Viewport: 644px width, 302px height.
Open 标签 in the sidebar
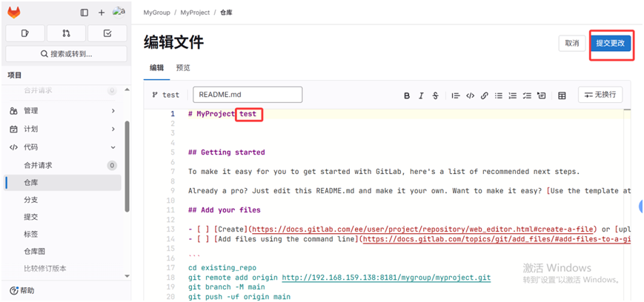point(63,235)
